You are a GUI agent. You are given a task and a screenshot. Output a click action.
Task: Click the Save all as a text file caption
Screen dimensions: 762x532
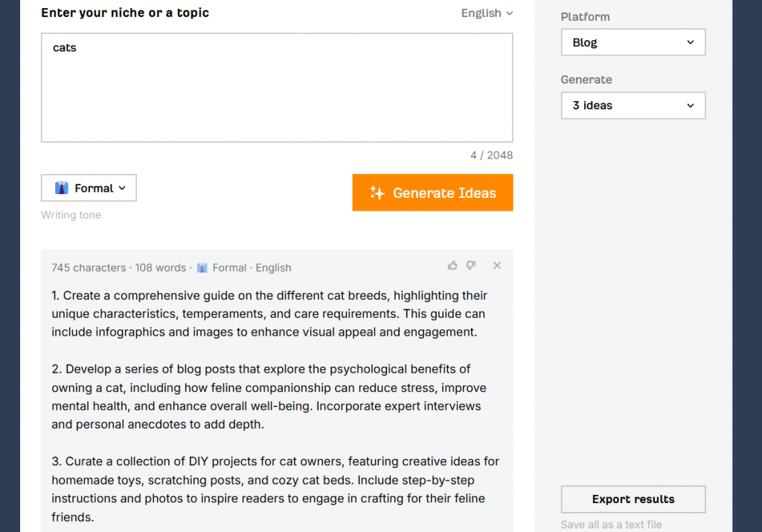click(611, 525)
